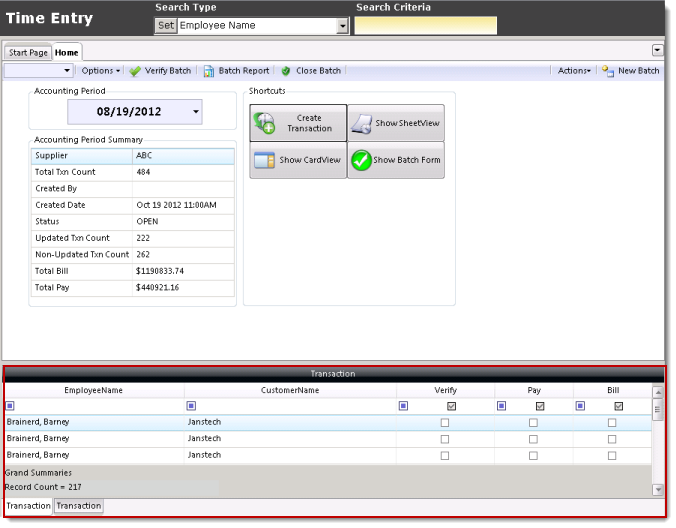Click the Close Batch shield icon
This screenshot has height=528, width=676.
[x=285, y=71]
